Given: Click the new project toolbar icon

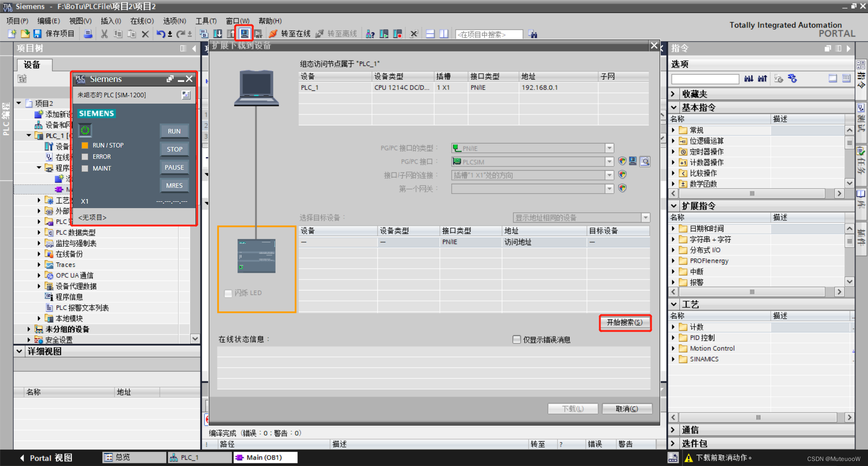Looking at the screenshot, I should click(x=12, y=34).
